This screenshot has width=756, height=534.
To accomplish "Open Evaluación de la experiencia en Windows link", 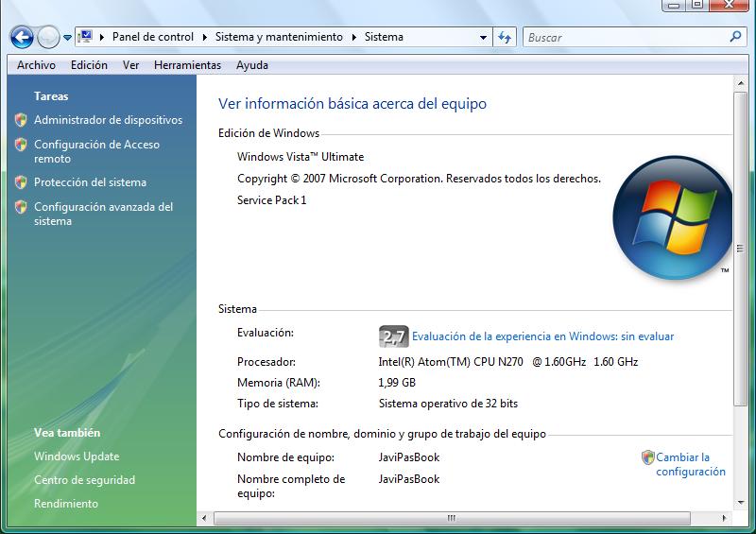I will point(542,336).
